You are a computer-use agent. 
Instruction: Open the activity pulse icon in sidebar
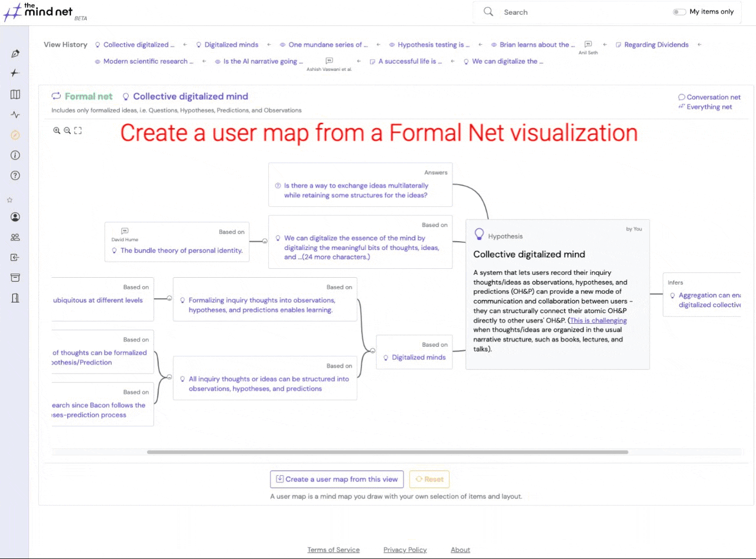coord(15,115)
